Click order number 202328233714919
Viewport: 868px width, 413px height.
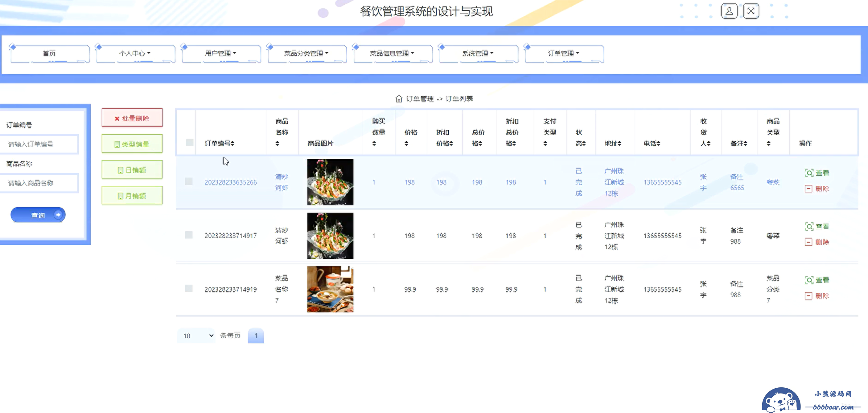pyautogui.click(x=230, y=290)
